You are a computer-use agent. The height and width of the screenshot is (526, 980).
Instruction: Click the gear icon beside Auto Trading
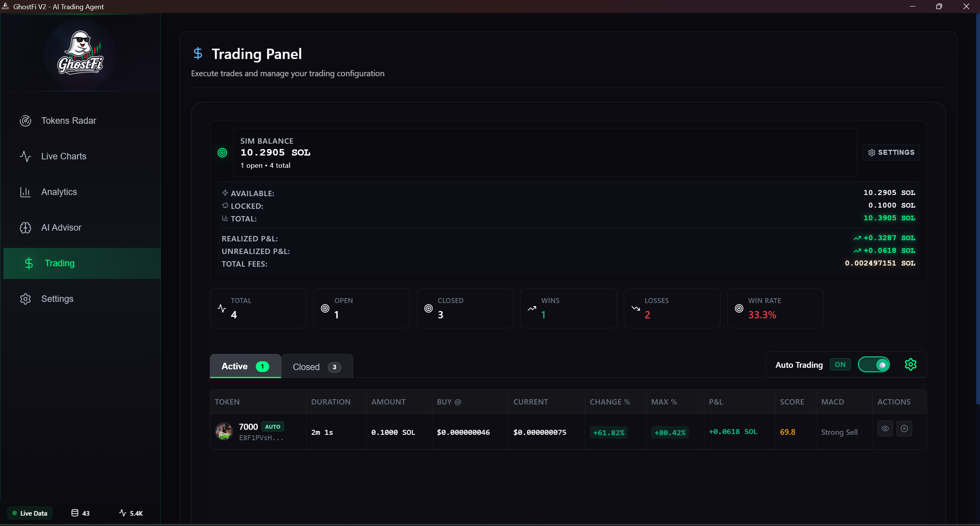coord(911,364)
